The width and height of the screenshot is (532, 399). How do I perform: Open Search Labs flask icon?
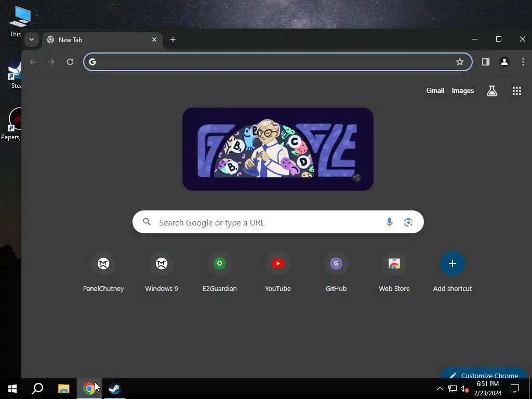pyautogui.click(x=491, y=90)
